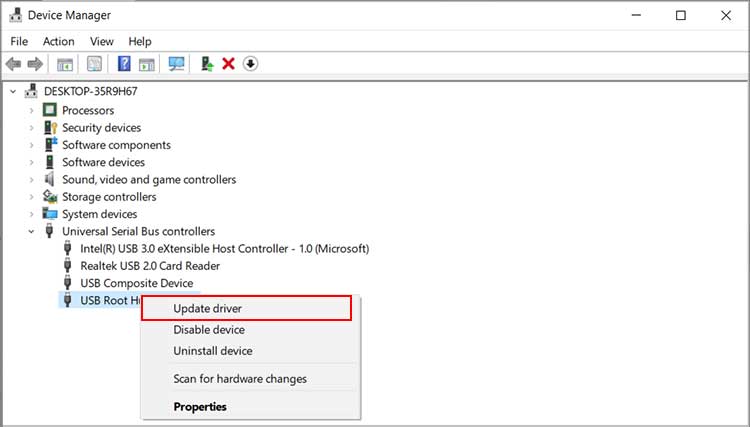The image size is (750, 427).
Task: Click Update device driver toolbar icon
Action: click(207, 64)
